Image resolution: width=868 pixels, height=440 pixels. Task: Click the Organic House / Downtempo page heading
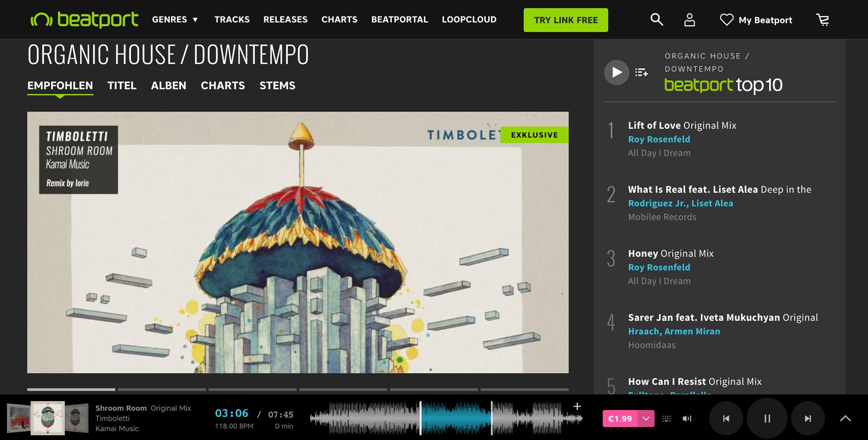[x=168, y=55]
